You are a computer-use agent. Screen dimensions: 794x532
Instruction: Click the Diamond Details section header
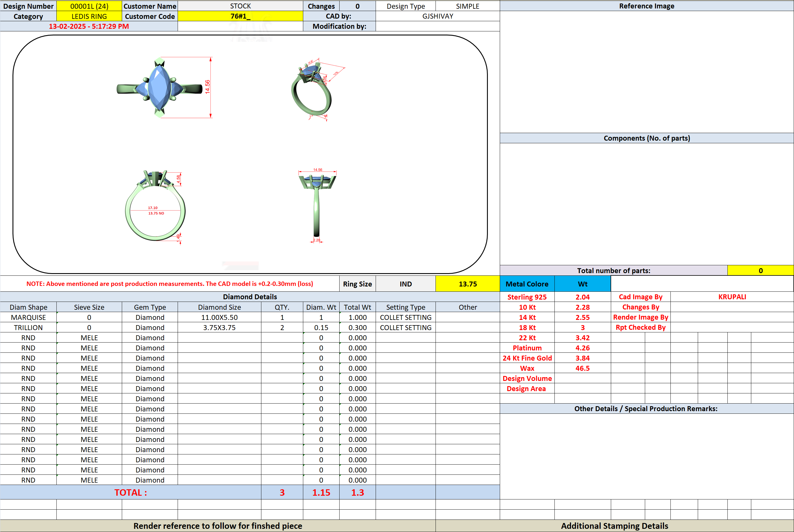click(x=250, y=297)
